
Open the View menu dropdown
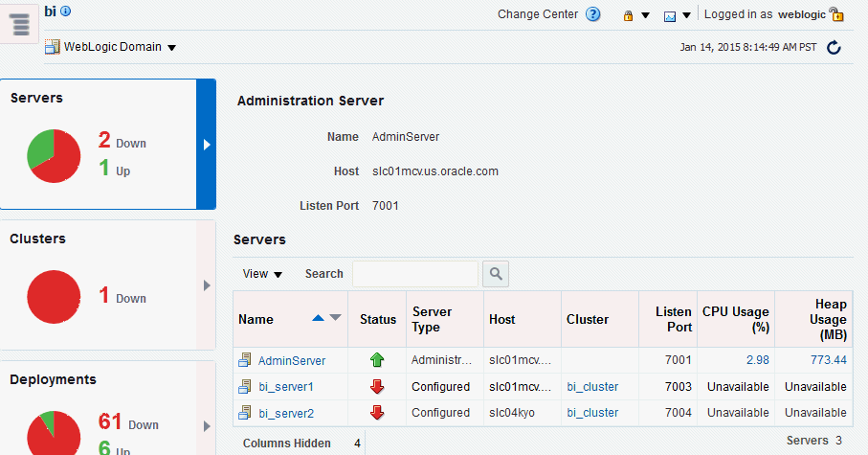pyautogui.click(x=262, y=274)
